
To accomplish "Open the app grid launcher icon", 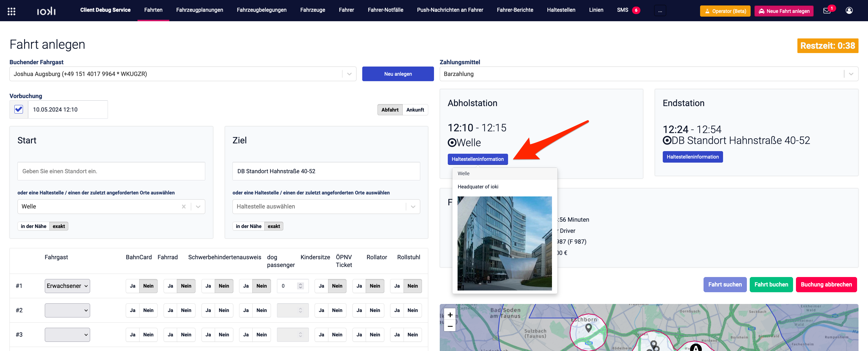I will [11, 11].
